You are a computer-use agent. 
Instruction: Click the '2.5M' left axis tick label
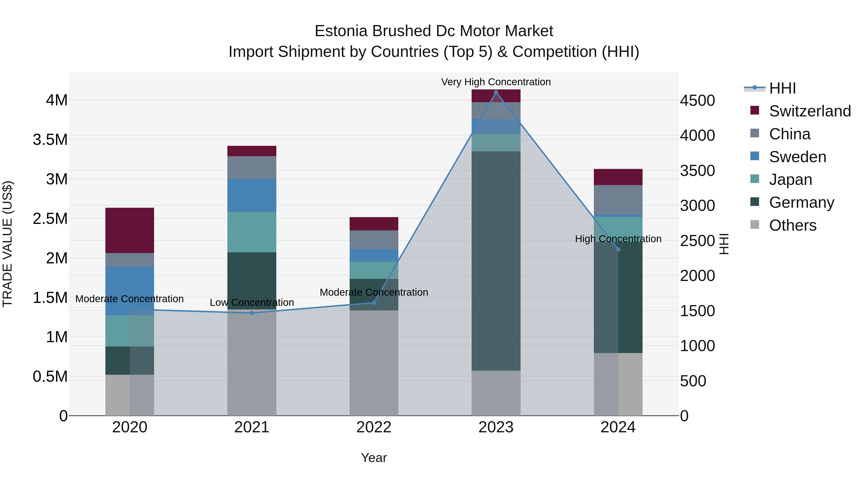(x=50, y=219)
